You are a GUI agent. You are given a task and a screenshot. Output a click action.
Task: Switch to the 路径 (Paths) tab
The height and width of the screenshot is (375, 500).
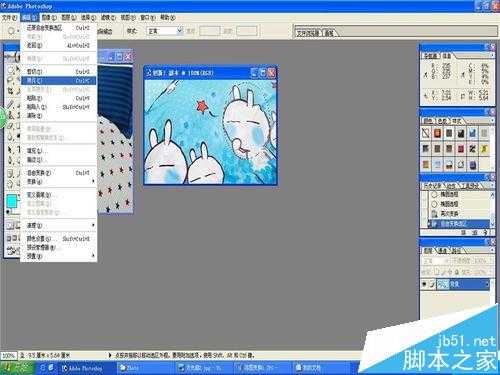click(x=456, y=250)
